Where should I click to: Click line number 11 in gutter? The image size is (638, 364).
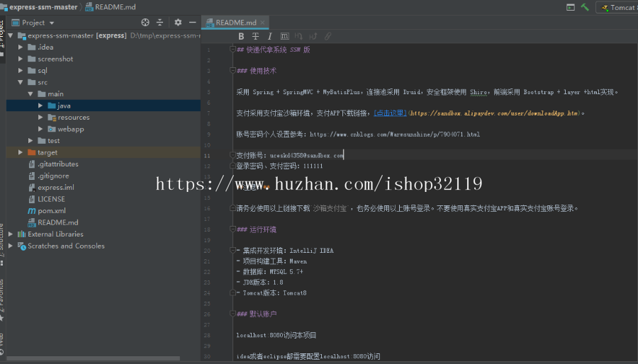207,156
